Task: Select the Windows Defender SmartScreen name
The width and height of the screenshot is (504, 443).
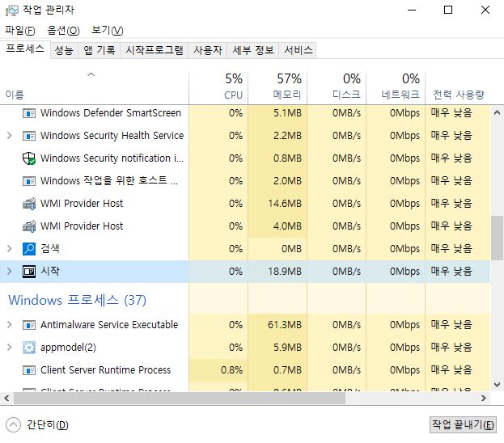Action: click(111, 113)
